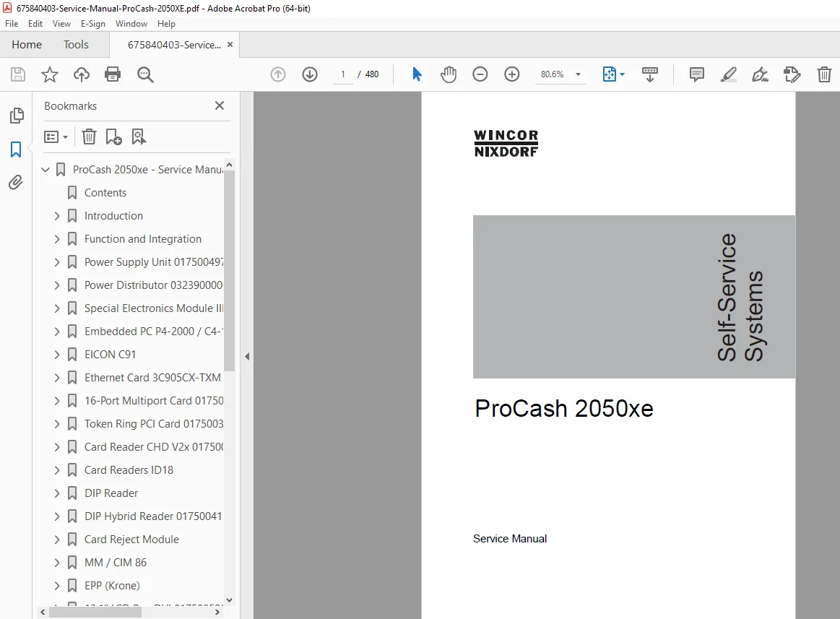Delete selected bookmark trash icon
The image size is (840, 619).
pyautogui.click(x=89, y=137)
